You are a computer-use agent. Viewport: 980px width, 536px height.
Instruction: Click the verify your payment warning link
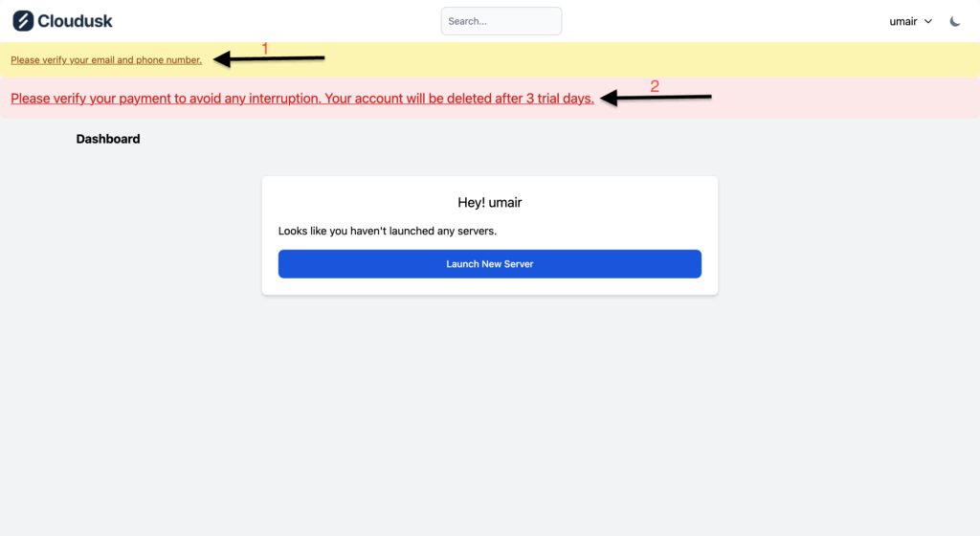click(302, 99)
